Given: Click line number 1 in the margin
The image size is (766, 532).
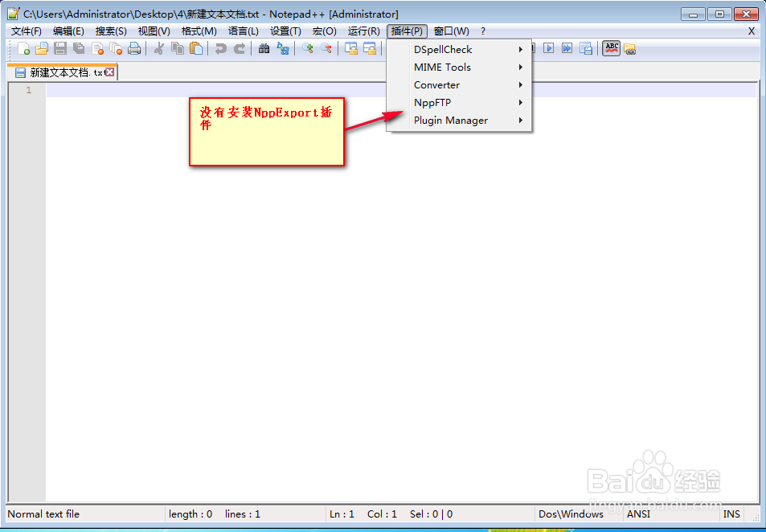Looking at the screenshot, I should click(x=28, y=90).
